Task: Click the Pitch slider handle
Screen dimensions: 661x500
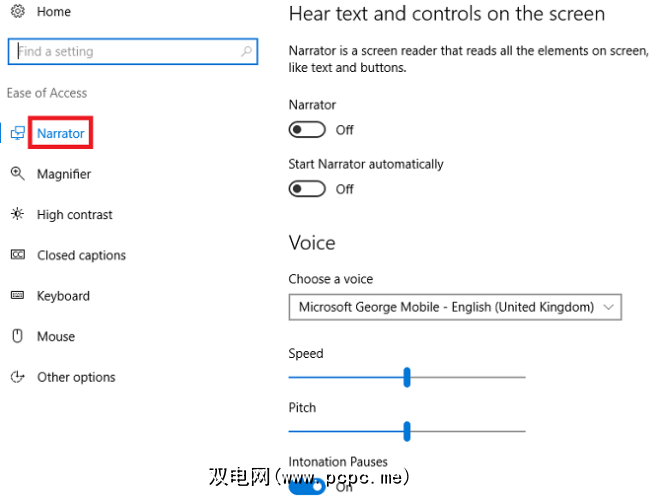Action: coord(407,431)
